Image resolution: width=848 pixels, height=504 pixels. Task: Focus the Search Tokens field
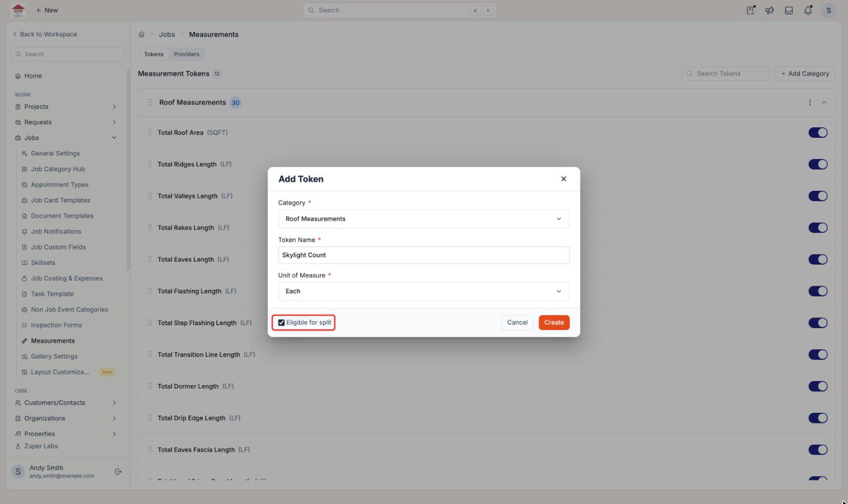(x=726, y=74)
